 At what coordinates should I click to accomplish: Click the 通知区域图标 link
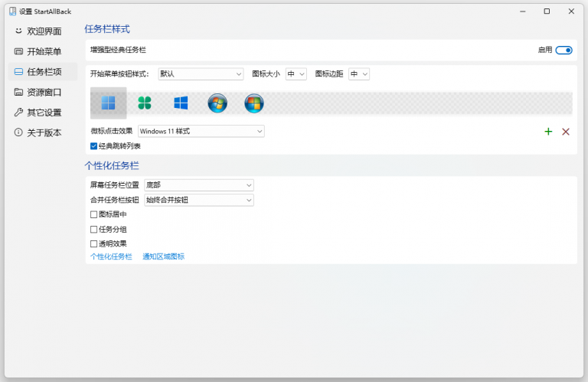click(164, 256)
